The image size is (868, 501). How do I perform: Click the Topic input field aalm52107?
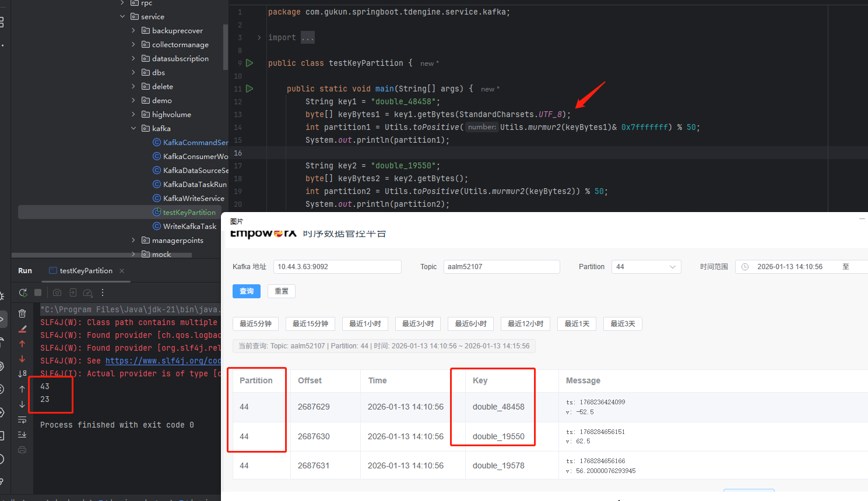coord(502,267)
